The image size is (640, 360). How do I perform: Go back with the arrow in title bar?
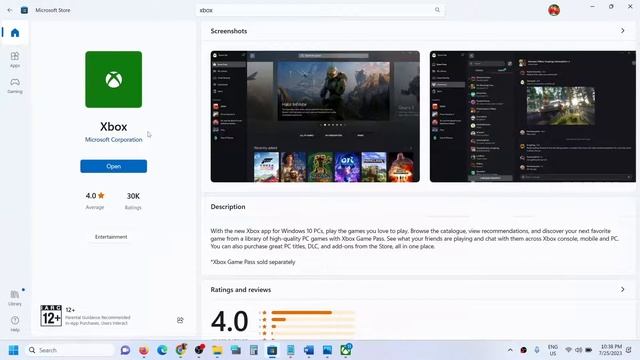point(10,10)
